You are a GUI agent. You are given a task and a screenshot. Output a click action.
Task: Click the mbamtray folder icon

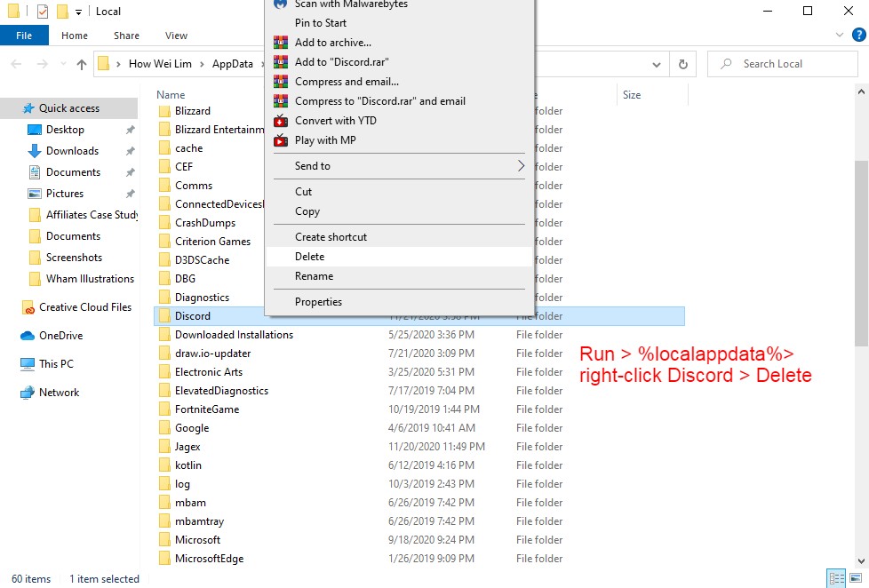coord(164,521)
